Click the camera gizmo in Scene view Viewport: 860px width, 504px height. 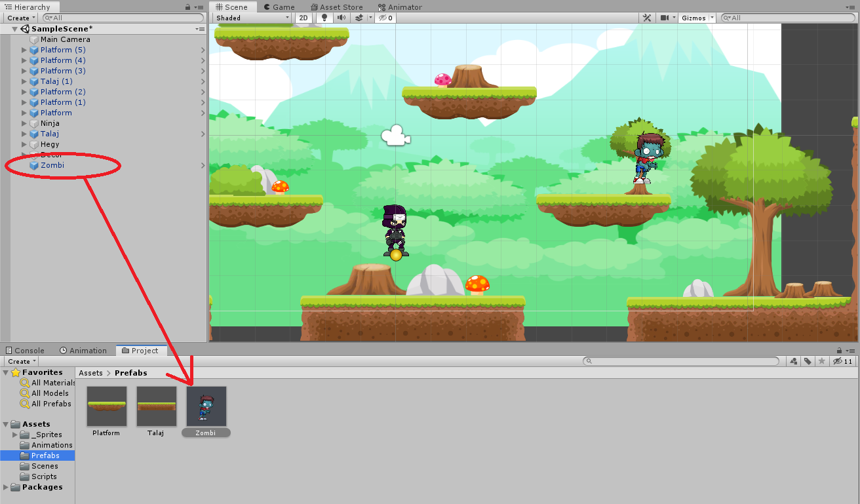395,136
